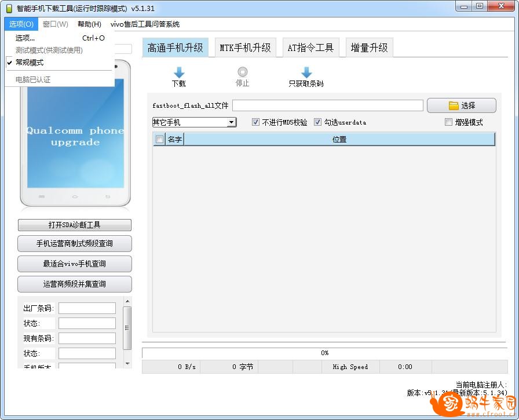Image resolution: width=519 pixels, height=420 pixels.
Task: Click the green phone app icon in title bar
Action: [9, 9]
